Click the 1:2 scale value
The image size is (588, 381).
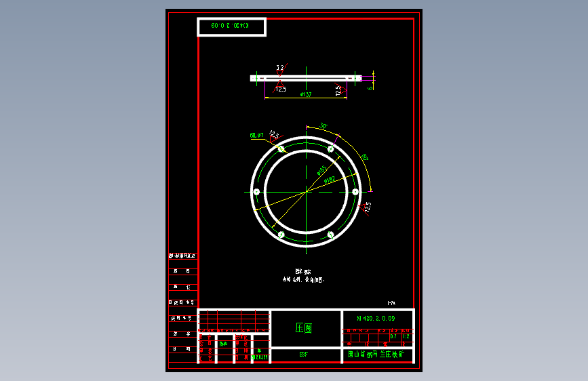[406, 336]
